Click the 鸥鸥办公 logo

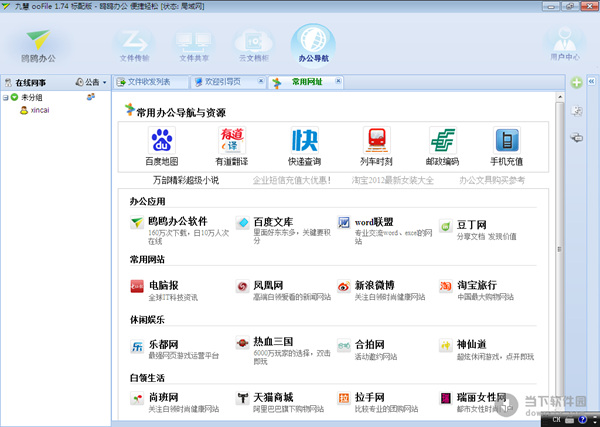(x=38, y=46)
